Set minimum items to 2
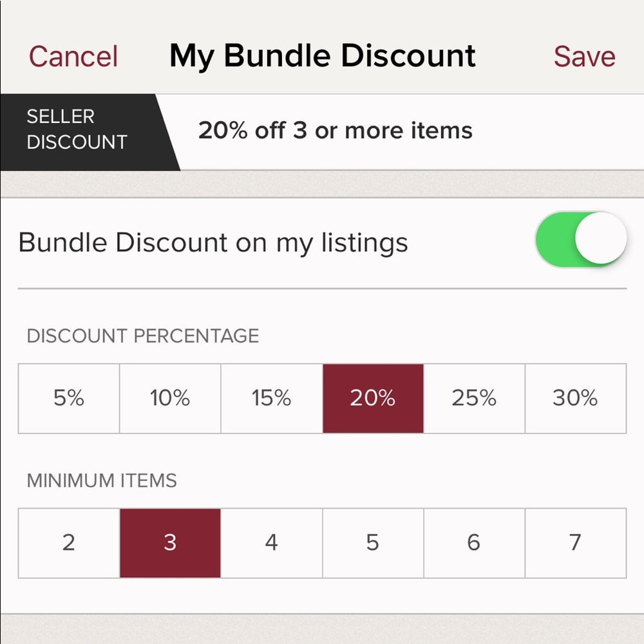 coord(68,542)
